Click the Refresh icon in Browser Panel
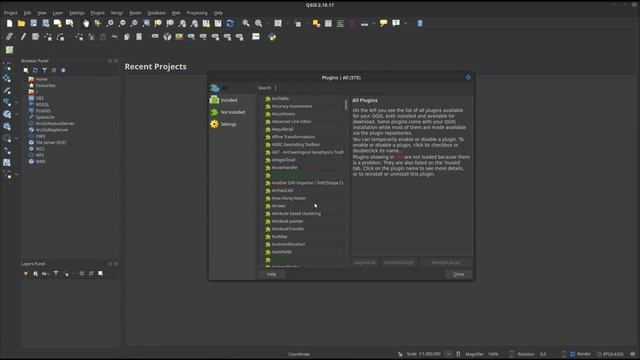This screenshot has width=640, height=360. 35,70
